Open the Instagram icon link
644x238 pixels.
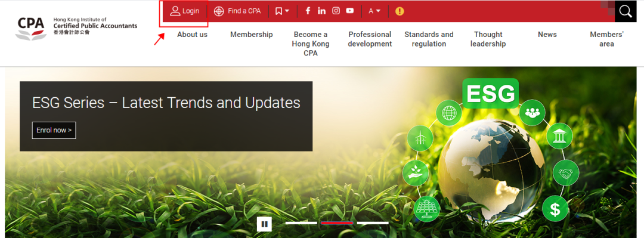(336, 11)
